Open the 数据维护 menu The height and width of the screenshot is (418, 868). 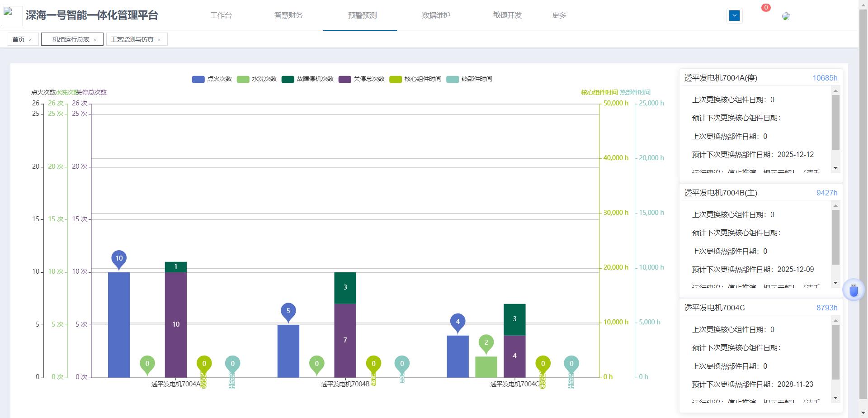[436, 15]
